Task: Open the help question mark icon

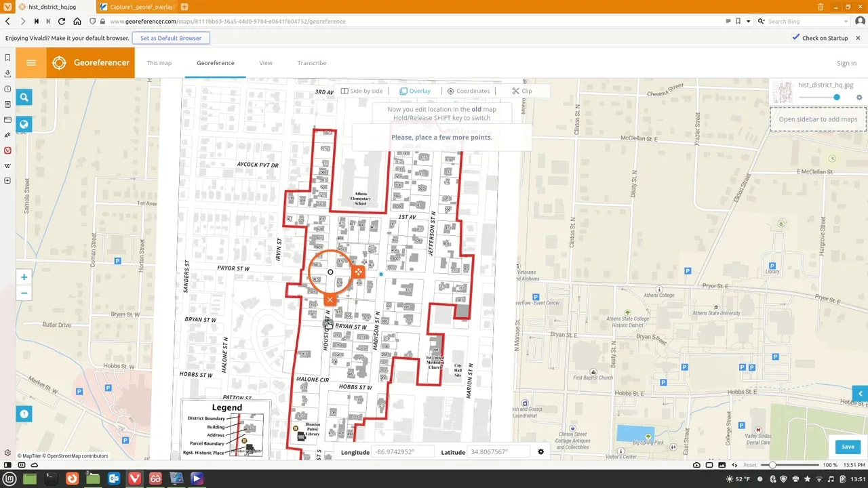Action: coord(24,414)
